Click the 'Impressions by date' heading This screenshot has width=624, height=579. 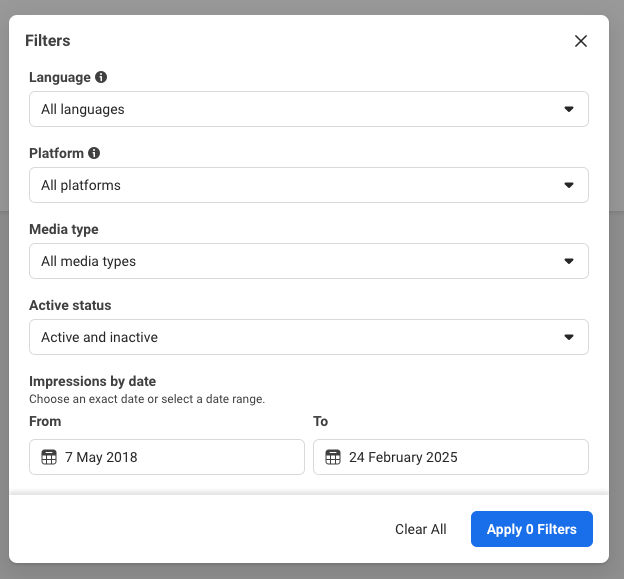tap(92, 381)
